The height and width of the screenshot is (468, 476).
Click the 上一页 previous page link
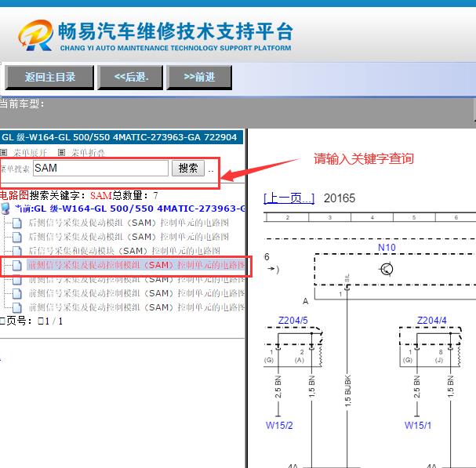tap(289, 198)
